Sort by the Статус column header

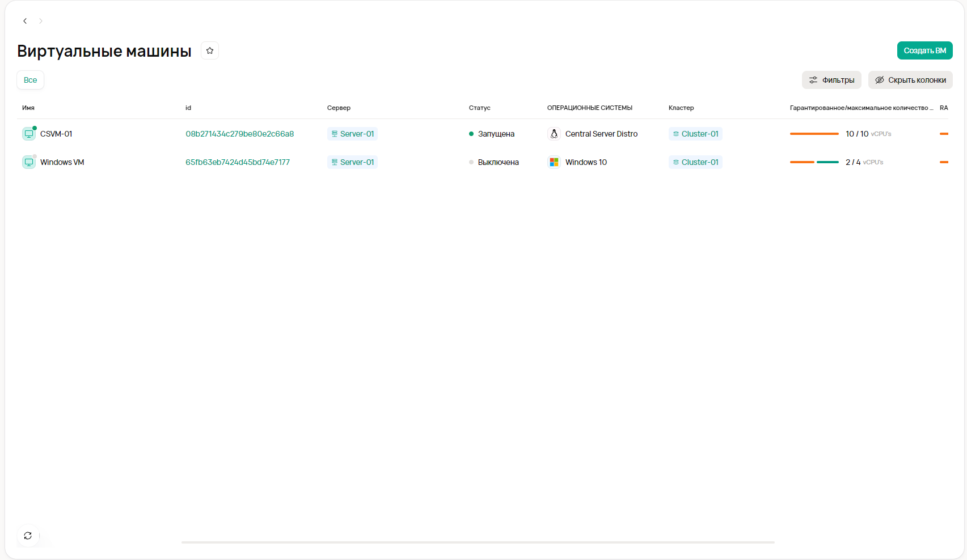pyautogui.click(x=479, y=108)
